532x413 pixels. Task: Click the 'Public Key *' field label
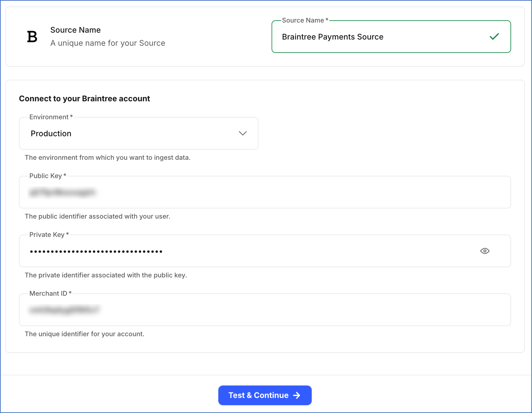pos(48,176)
